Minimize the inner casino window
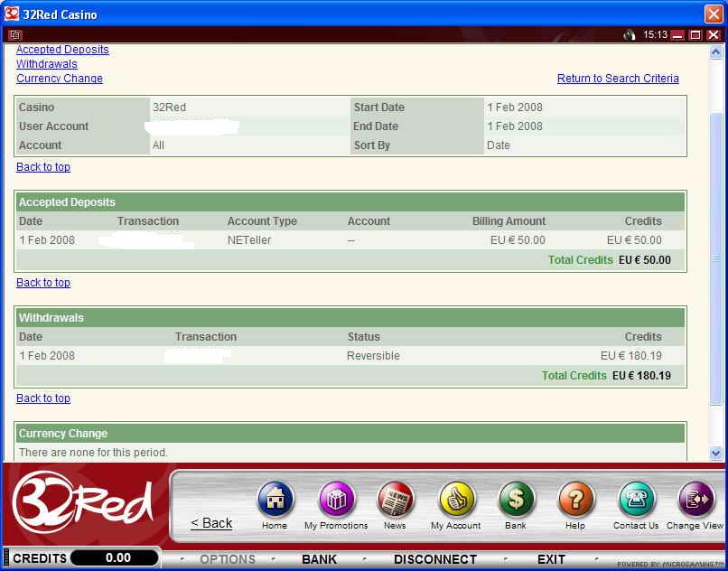The height and width of the screenshot is (571, 728). pos(677,35)
